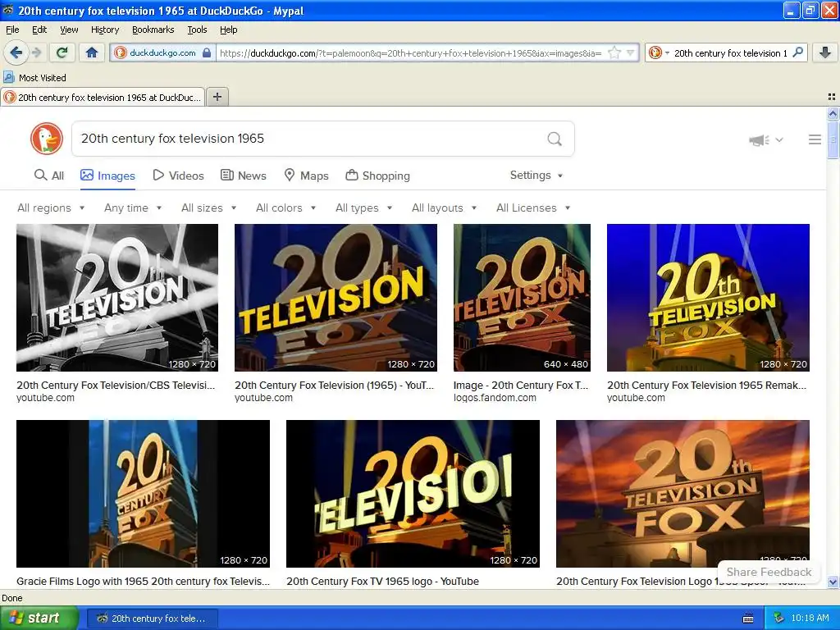Expand the Settings dropdown
This screenshot has width=840, height=630.
point(536,176)
